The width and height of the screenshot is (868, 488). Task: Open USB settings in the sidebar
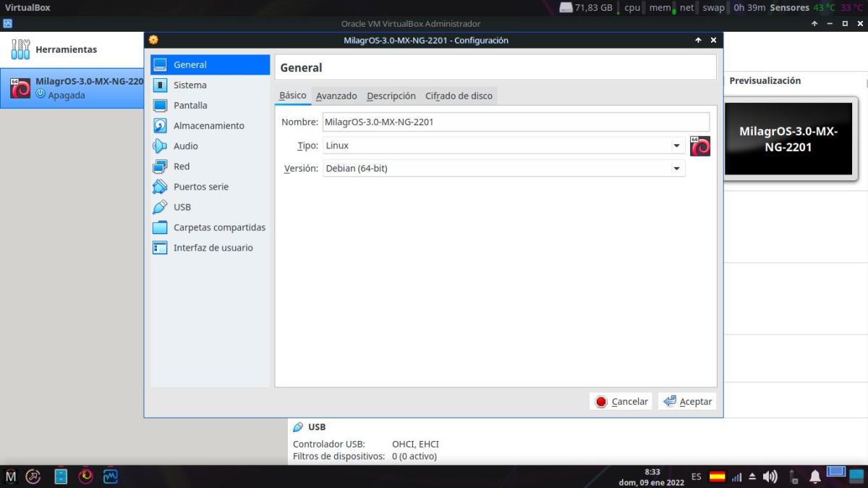[182, 206]
